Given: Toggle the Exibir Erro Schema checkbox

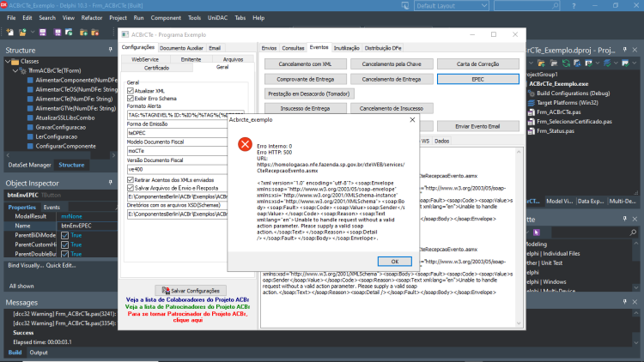Looking at the screenshot, I should 131,99.
